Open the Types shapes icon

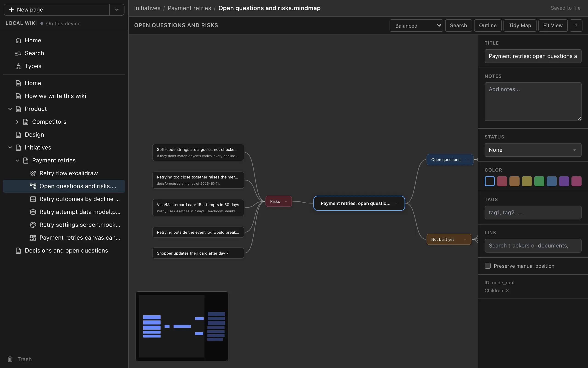pos(18,66)
